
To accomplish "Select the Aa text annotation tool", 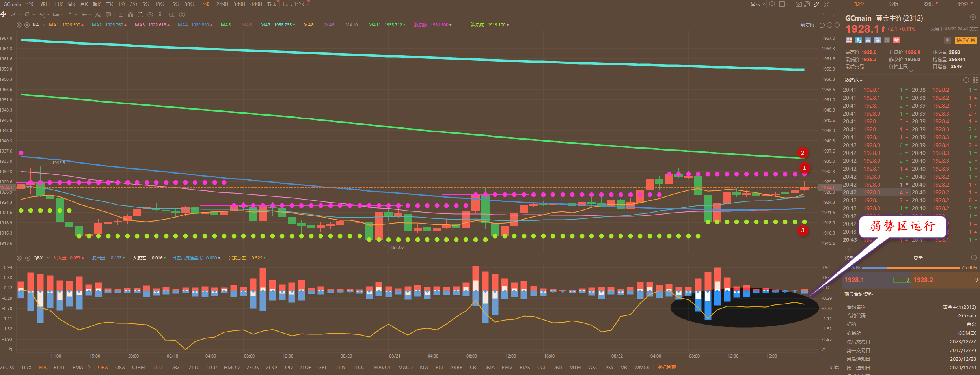I will pos(99,15).
